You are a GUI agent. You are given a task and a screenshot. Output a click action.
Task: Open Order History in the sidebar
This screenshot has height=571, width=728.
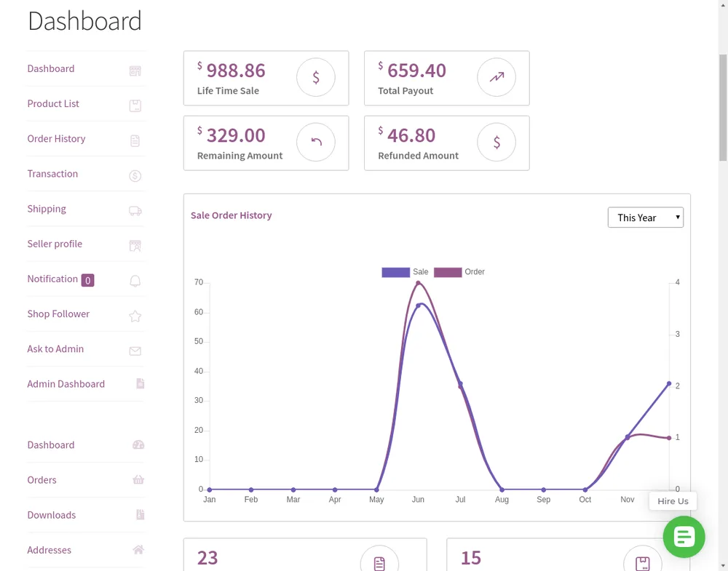coord(56,139)
